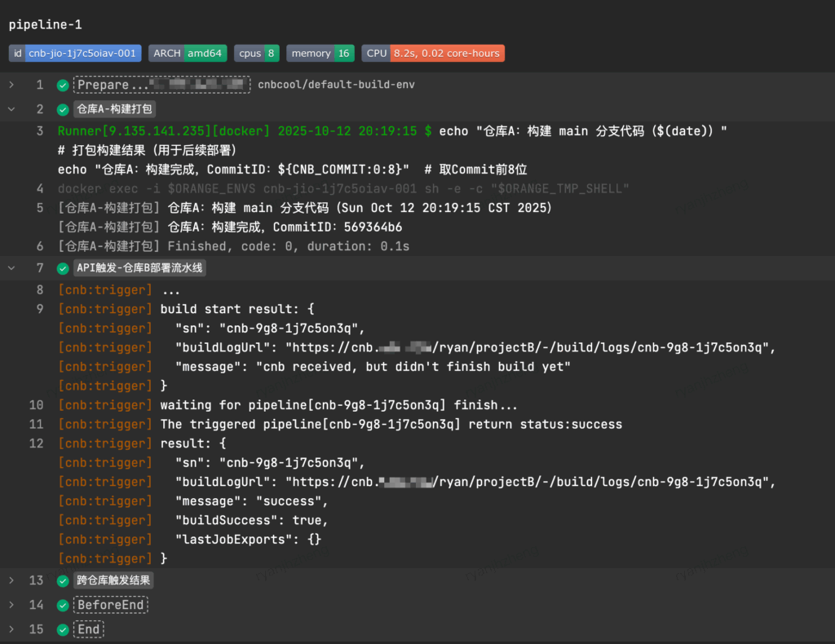This screenshot has width=835, height=644.
Task: Click success icon beside BeforeEnd step
Action: pos(63,606)
